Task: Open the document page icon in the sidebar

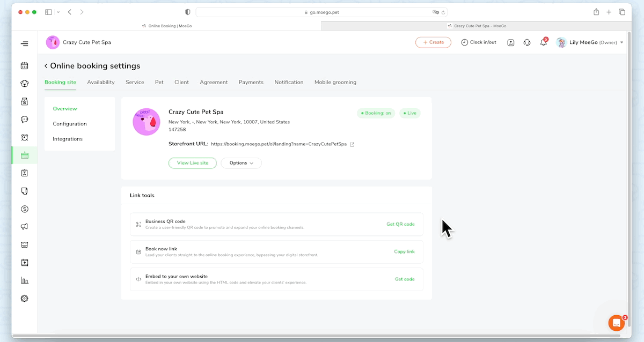Action: 24,191
